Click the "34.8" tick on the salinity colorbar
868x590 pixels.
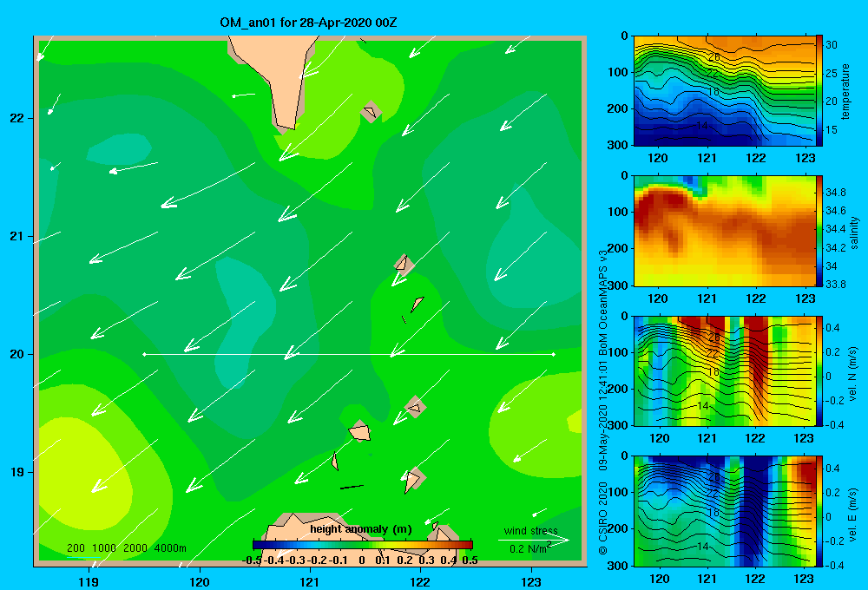836,193
